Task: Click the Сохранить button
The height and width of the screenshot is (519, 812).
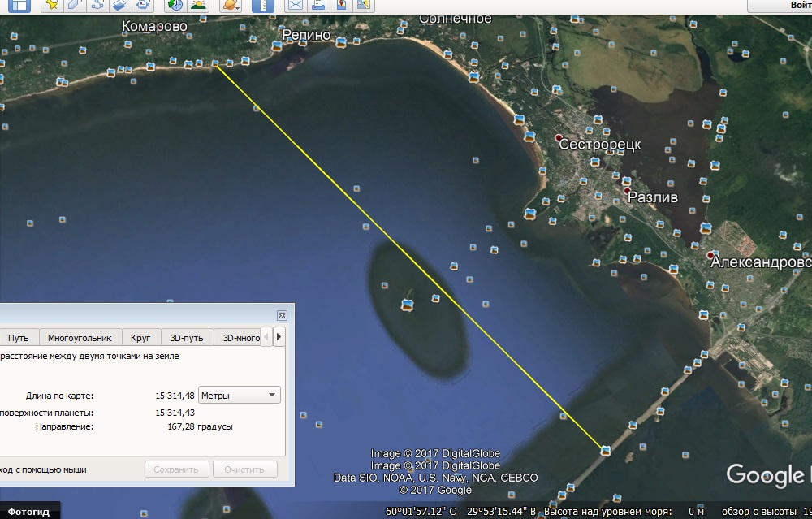Action: click(176, 469)
